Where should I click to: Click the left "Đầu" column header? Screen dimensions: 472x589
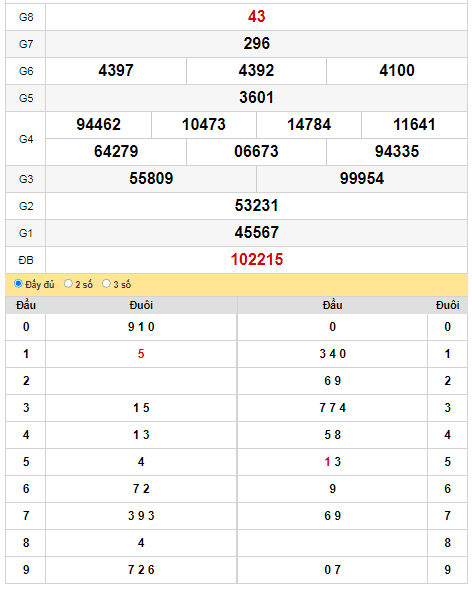(26, 305)
